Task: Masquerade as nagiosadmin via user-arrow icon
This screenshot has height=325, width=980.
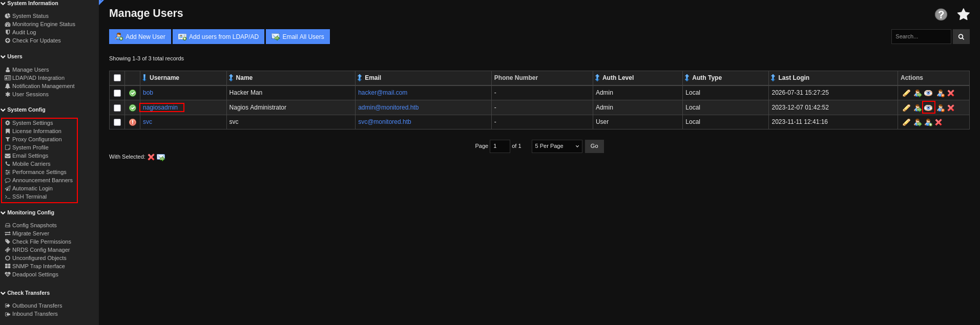Action: 918,108
